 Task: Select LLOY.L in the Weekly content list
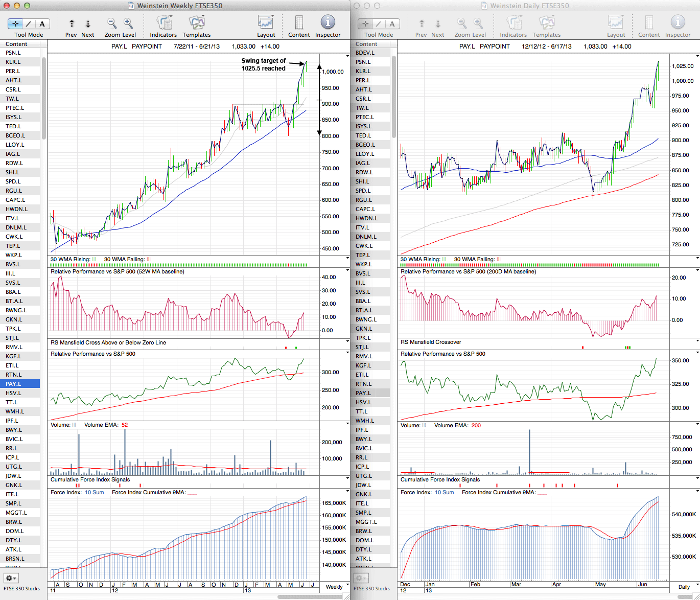click(x=15, y=145)
